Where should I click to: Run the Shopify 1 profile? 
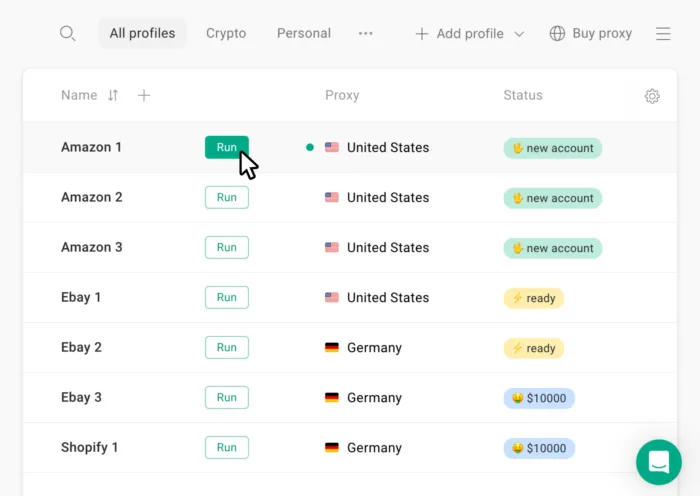point(227,447)
